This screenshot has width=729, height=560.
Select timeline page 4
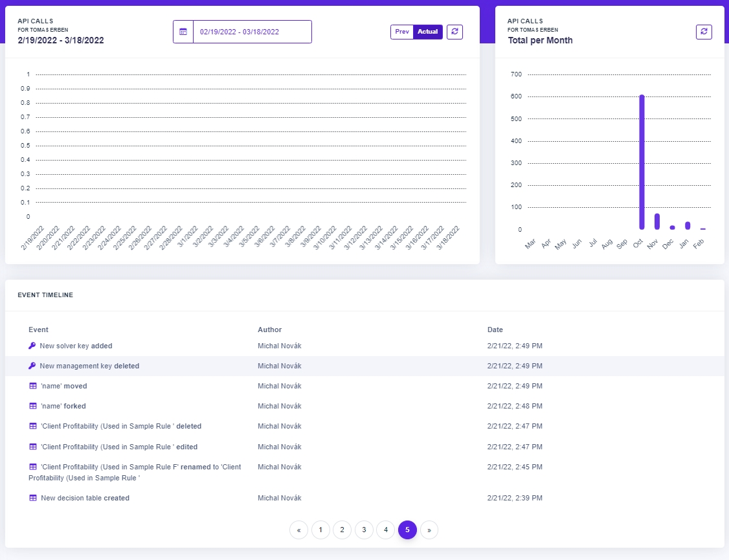(x=385, y=530)
